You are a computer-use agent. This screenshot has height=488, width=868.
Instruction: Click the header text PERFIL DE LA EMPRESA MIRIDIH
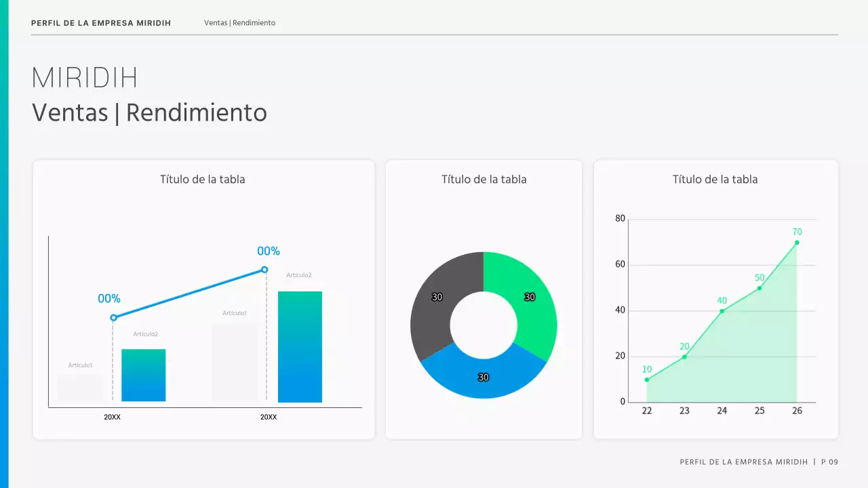100,22
